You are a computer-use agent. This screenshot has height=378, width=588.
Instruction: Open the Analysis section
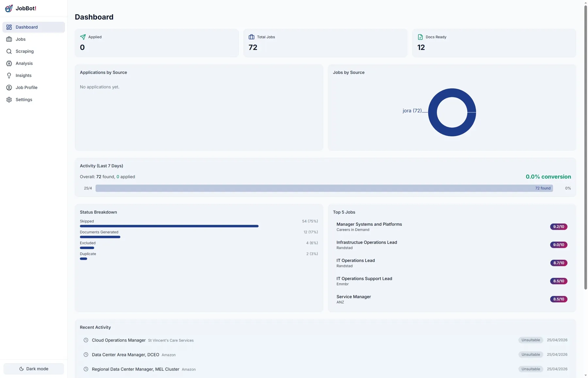[34, 63]
